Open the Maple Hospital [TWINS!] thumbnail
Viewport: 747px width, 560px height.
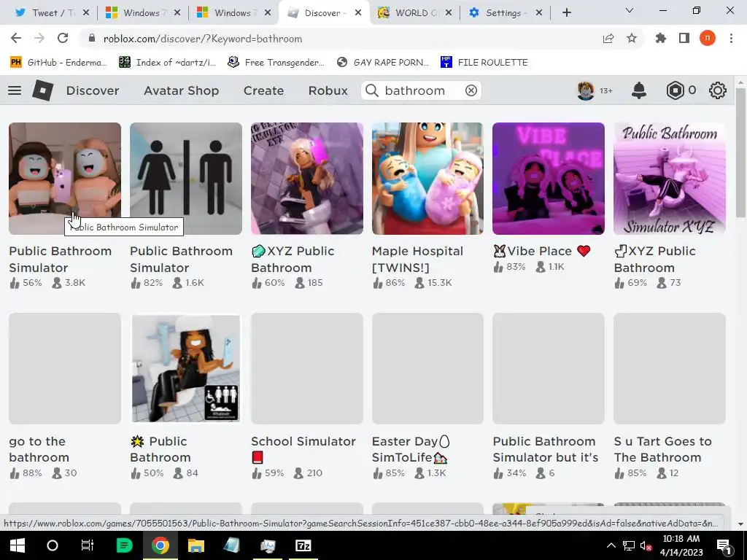427,178
